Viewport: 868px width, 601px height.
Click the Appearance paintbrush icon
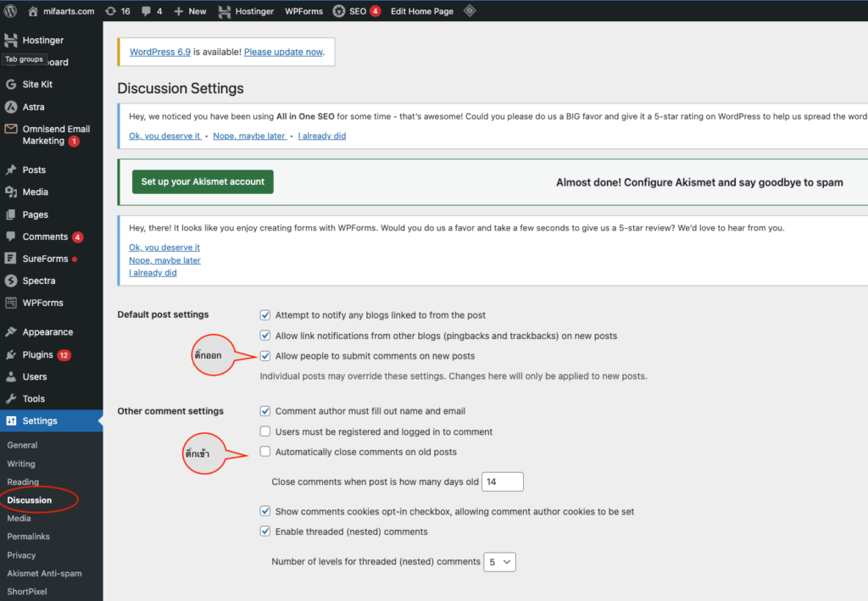coord(11,332)
